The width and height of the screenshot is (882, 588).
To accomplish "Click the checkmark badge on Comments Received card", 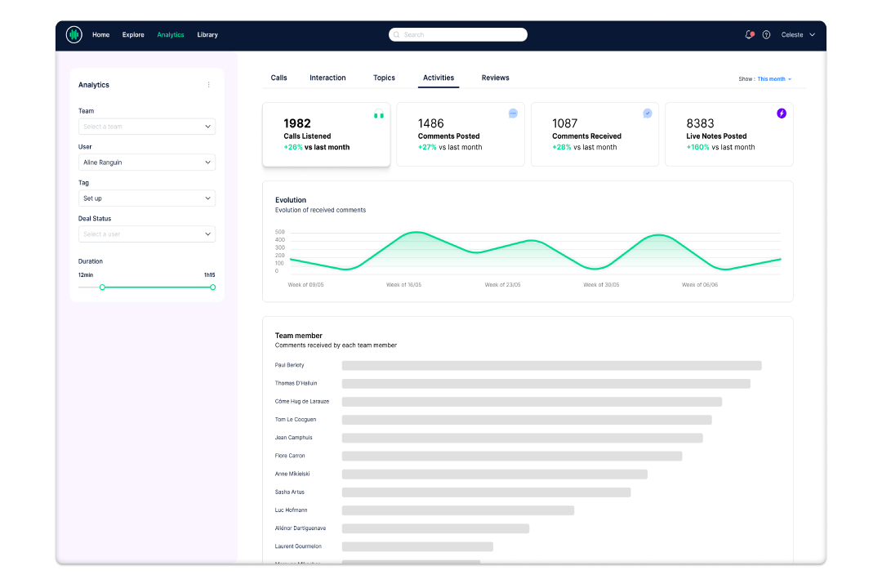I will pyautogui.click(x=647, y=114).
